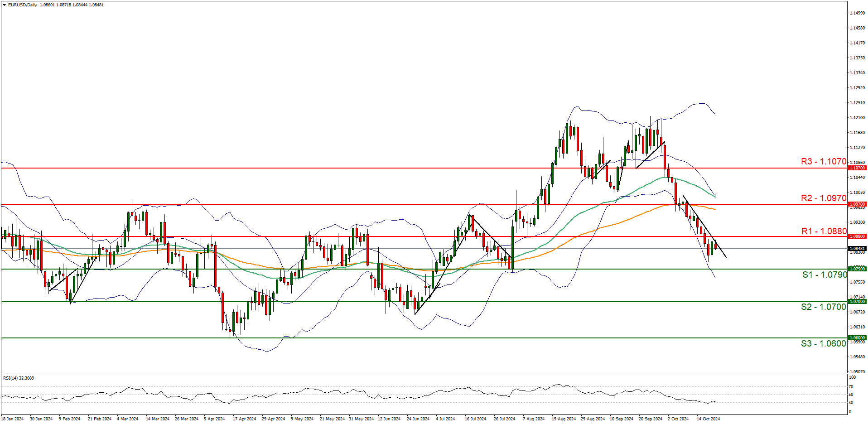Click the 1.12510 price scale label
Image resolution: width=868 pixels, height=424 pixels.
click(857, 103)
